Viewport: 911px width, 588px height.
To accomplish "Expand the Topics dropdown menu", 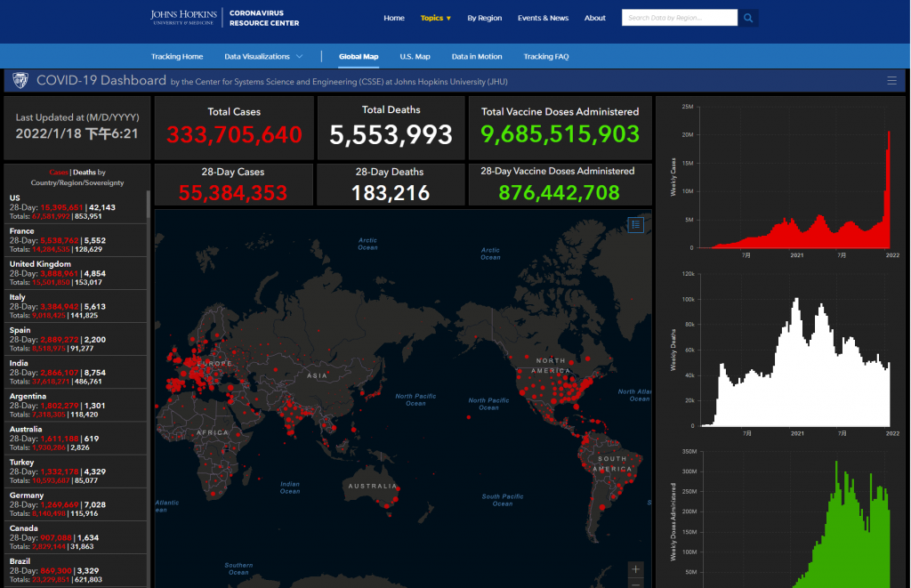I will pos(436,18).
